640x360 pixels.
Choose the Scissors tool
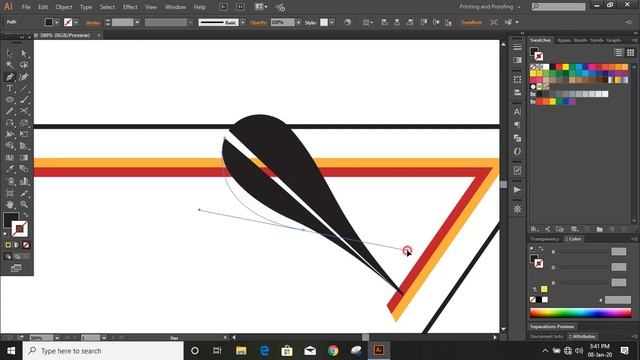(24, 111)
